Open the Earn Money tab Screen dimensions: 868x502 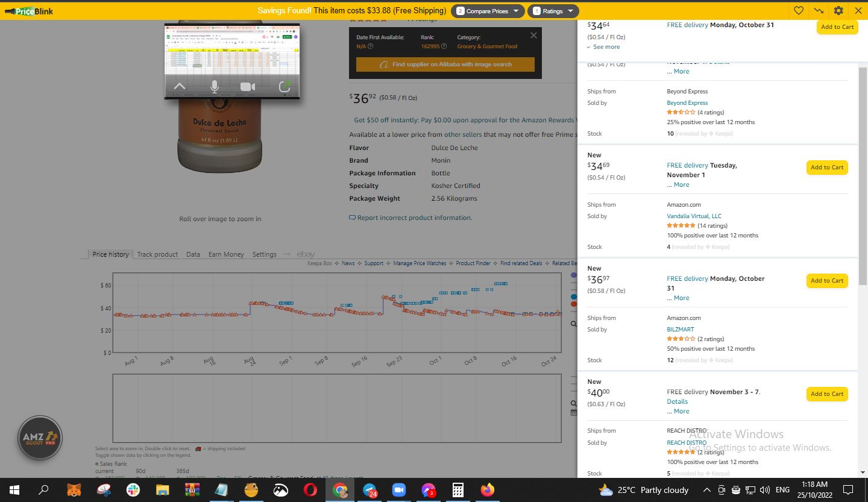[226, 254]
